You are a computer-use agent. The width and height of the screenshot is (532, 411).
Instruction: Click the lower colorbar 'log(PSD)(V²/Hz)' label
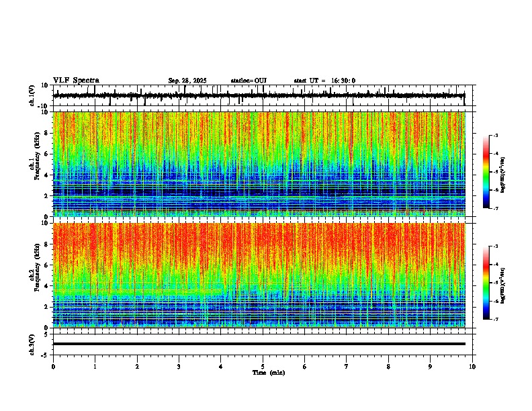click(503, 285)
